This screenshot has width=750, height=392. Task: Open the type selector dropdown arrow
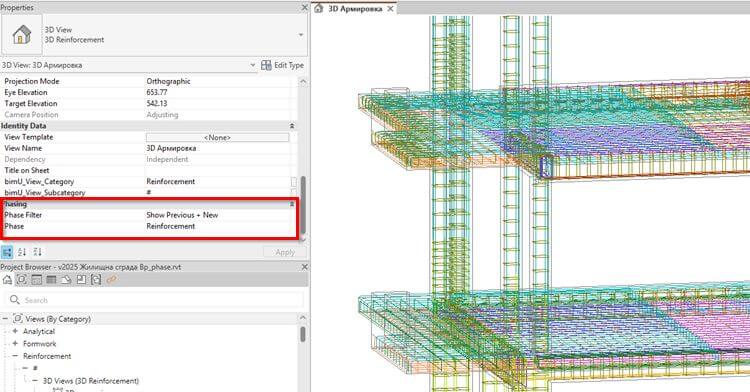[x=301, y=35]
